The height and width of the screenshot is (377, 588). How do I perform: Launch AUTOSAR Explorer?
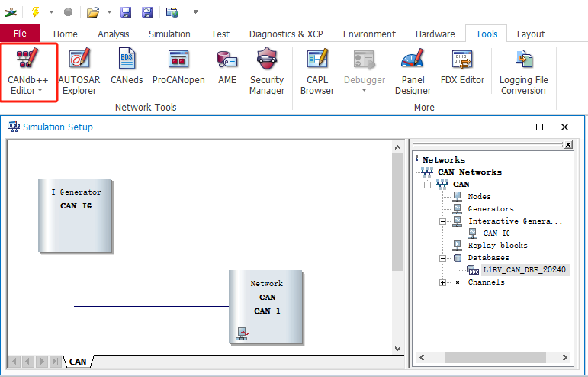pyautogui.click(x=79, y=71)
